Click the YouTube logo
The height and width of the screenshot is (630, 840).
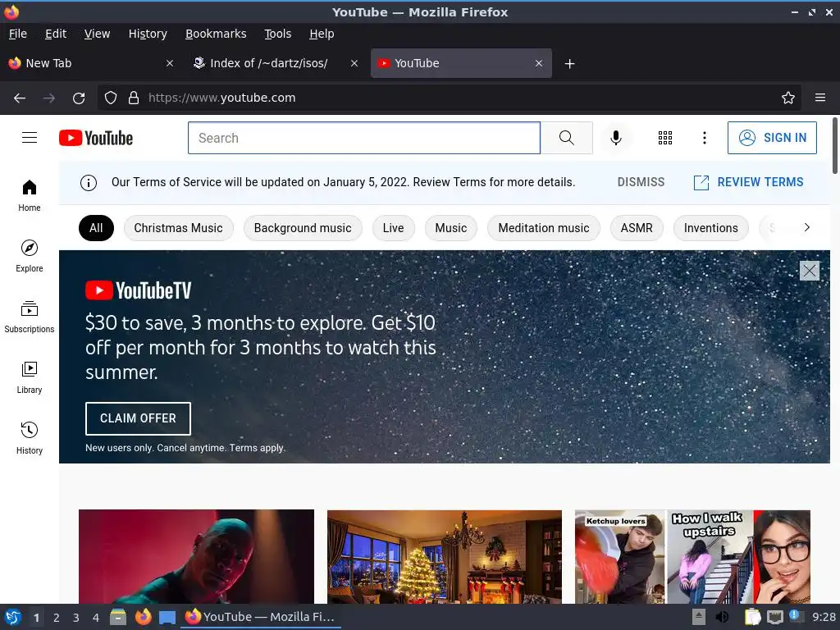(96, 138)
